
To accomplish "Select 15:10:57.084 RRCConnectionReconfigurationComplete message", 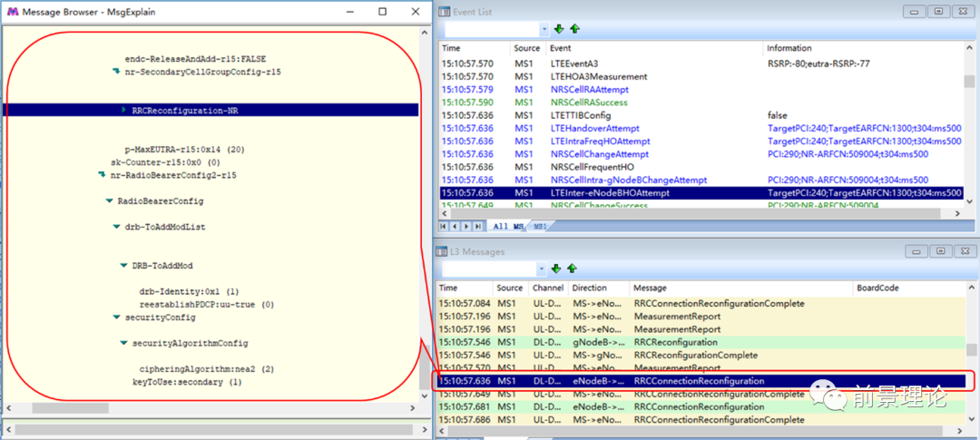I will 701,304.
